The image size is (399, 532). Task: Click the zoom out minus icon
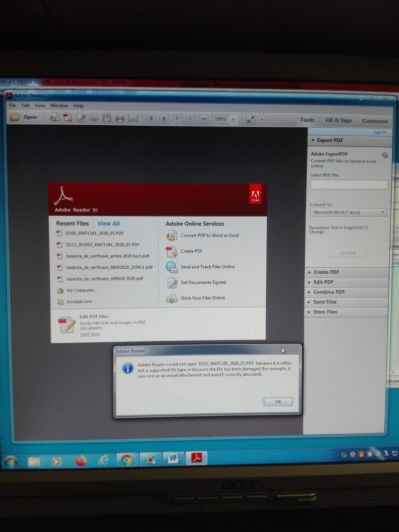tap(204, 119)
